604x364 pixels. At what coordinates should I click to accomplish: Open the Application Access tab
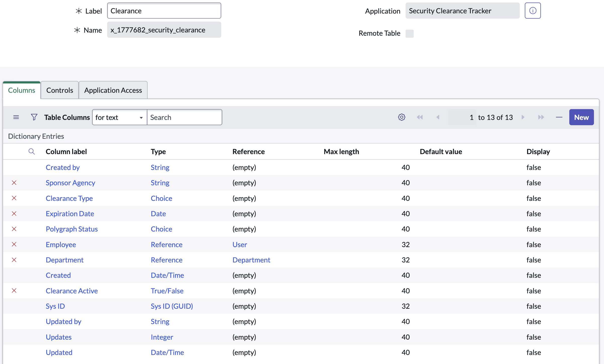(113, 90)
